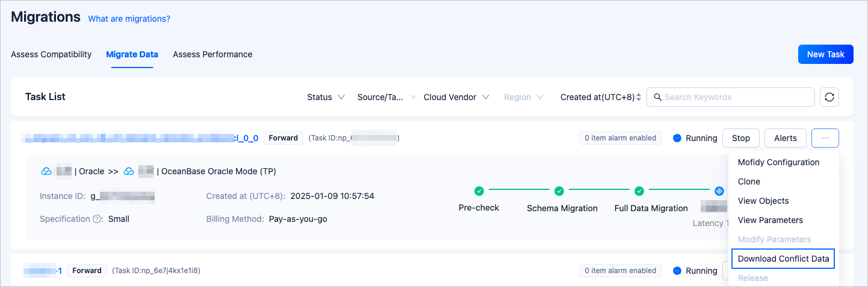Select Download Conflict Data from menu
868x287 pixels.
pyautogui.click(x=783, y=259)
